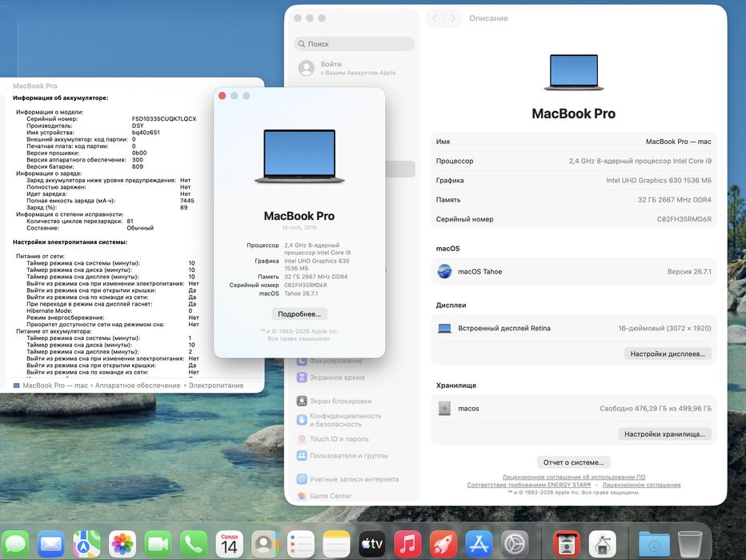Click the Информация об аккумуляторе heading
Viewport: 746px width, 560px height.
60,98
